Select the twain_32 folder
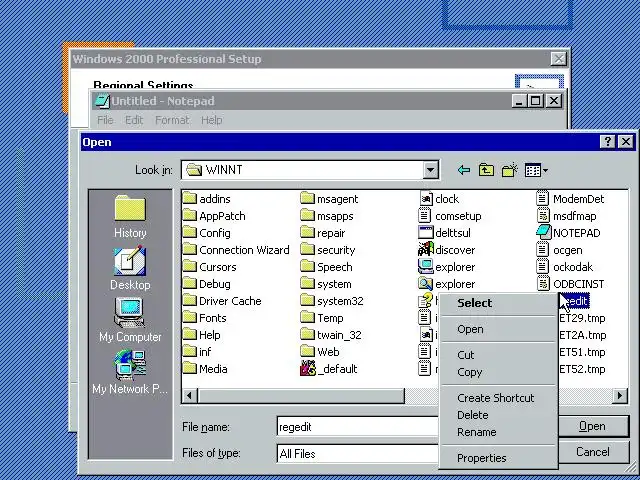Viewport: 640px width, 480px height. point(331,335)
